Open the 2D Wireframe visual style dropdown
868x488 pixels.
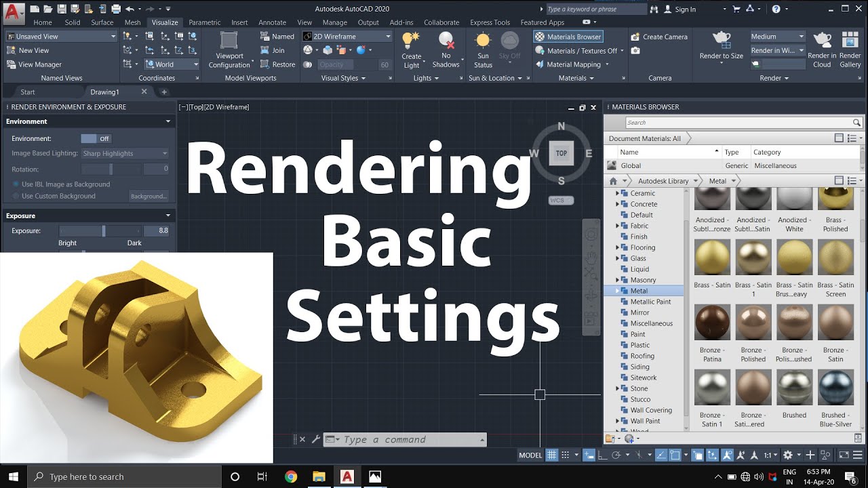(x=347, y=37)
